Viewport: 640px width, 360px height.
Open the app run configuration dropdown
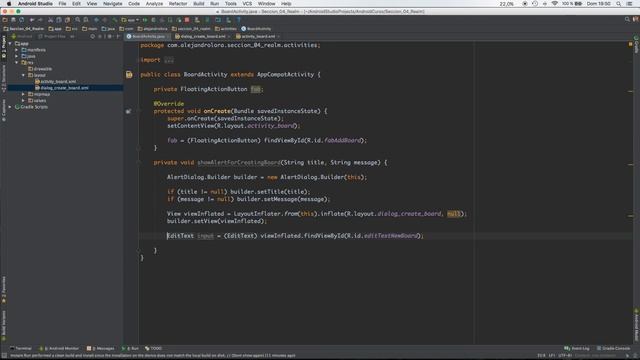pyautogui.click(x=130, y=20)
